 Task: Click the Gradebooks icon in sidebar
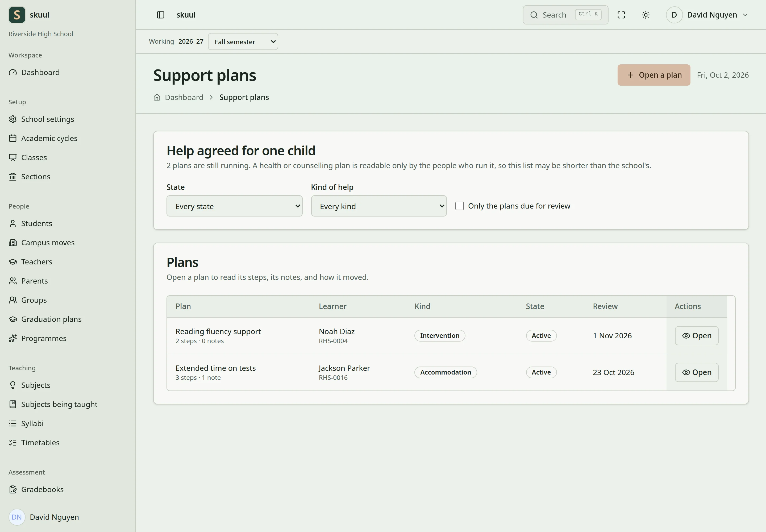13,489
